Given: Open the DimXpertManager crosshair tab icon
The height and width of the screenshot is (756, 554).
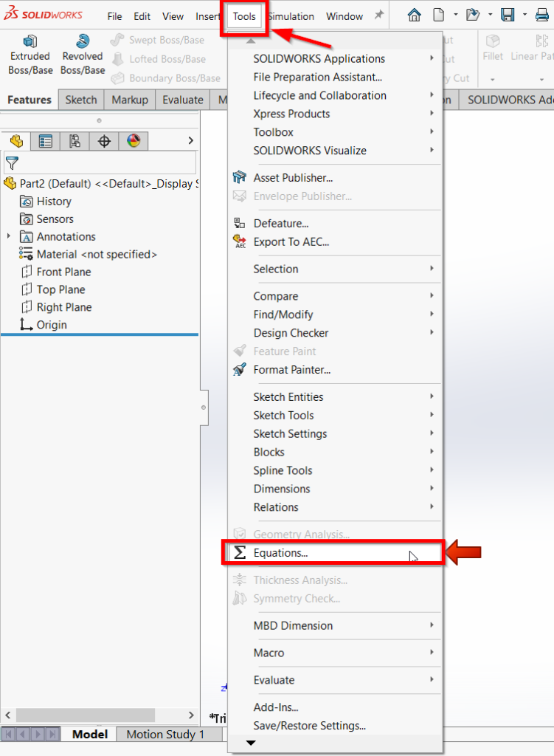Looking at the screenshot, I should 104,141.
